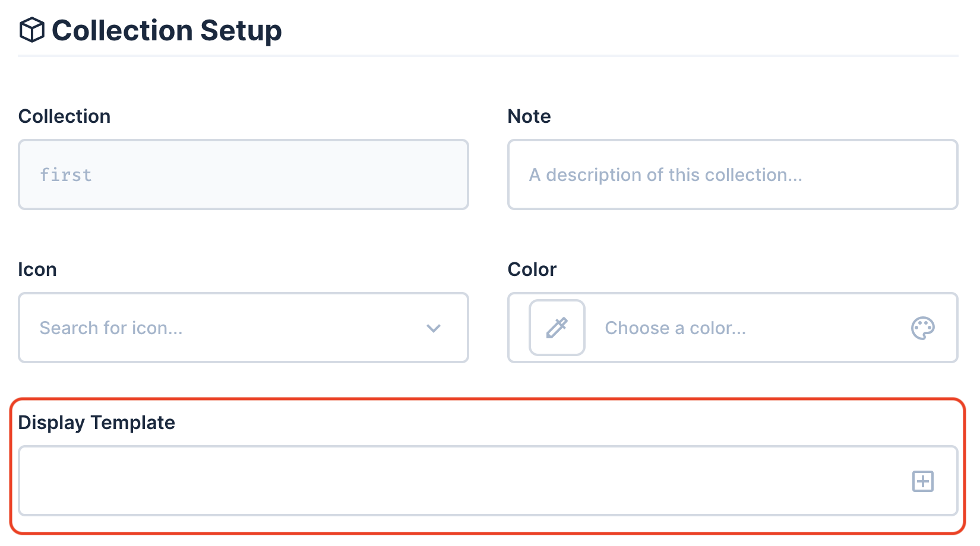Click the Icon field label
This screenshot has width=980, height=546.
click(x=37, y=269)
